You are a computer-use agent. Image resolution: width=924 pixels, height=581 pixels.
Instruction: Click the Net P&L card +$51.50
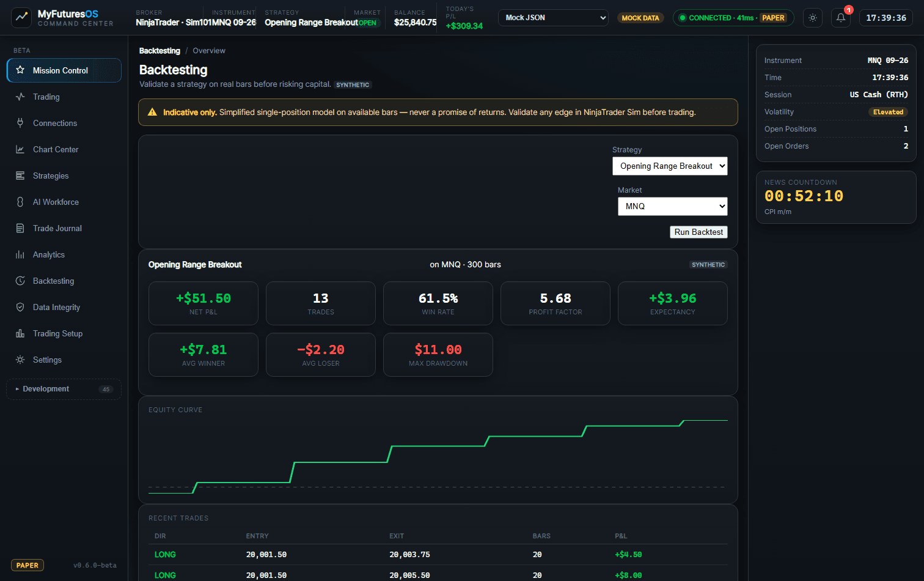(x=204, y=303)
